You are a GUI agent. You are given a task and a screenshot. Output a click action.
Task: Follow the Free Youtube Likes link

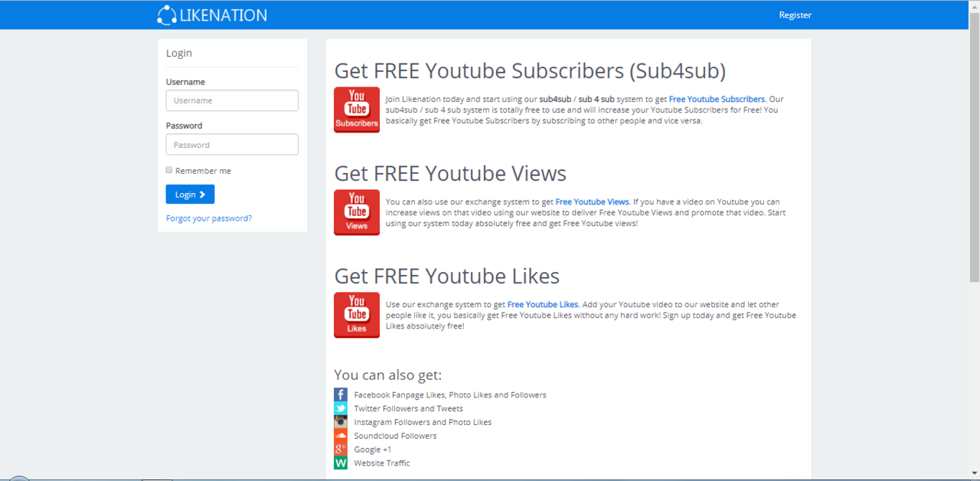coord(543,304)
